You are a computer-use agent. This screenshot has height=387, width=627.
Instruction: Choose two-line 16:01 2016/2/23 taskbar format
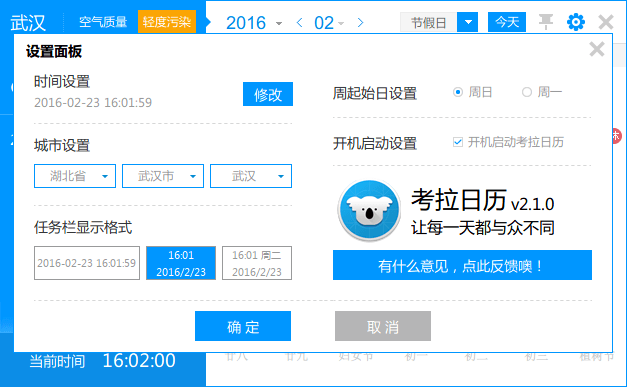click(x=181, y=263)
